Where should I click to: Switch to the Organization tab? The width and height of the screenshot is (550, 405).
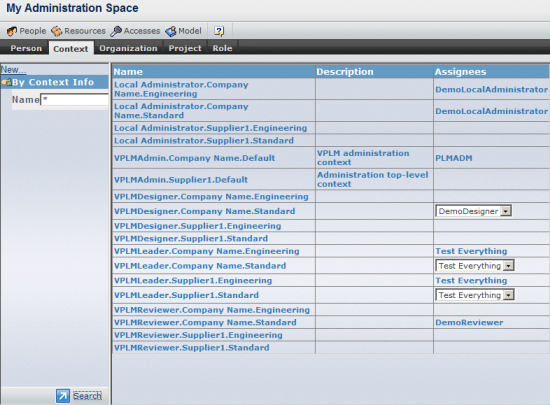(128, 48)
